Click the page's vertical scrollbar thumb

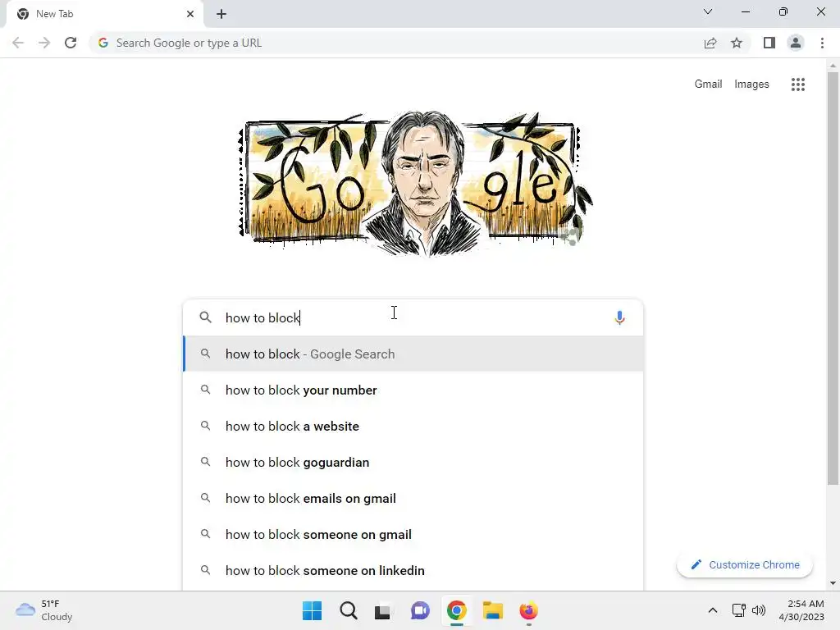832,279
